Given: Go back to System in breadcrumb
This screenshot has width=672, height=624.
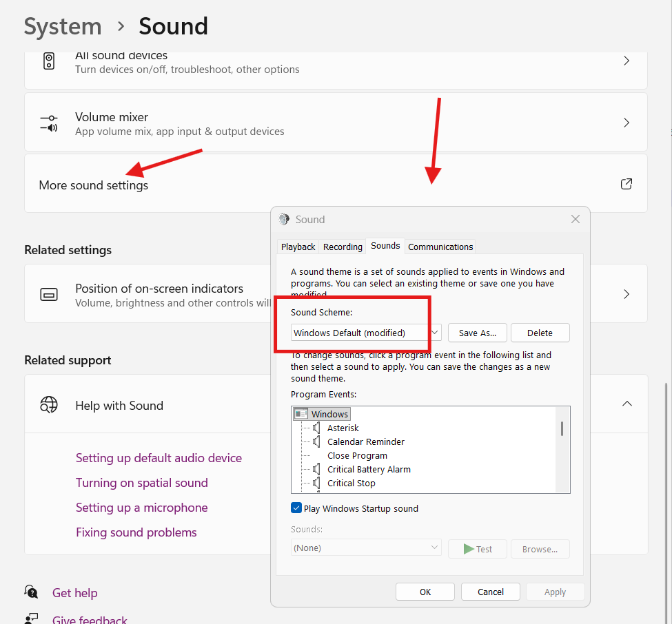Looking at the screenshot, I should click(x=63, y=26).
